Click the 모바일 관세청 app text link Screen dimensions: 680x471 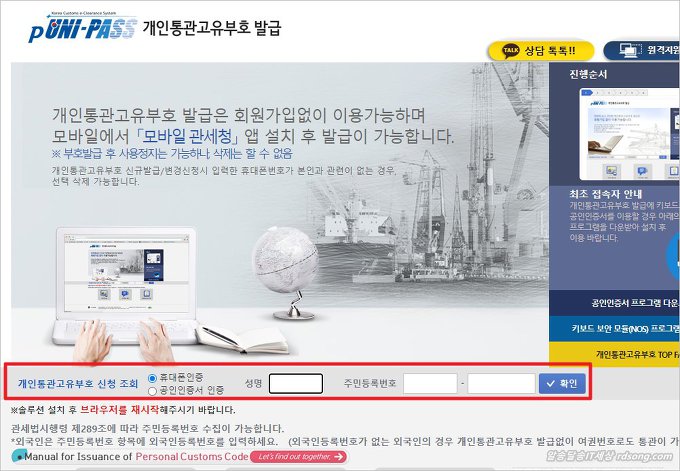187,137
